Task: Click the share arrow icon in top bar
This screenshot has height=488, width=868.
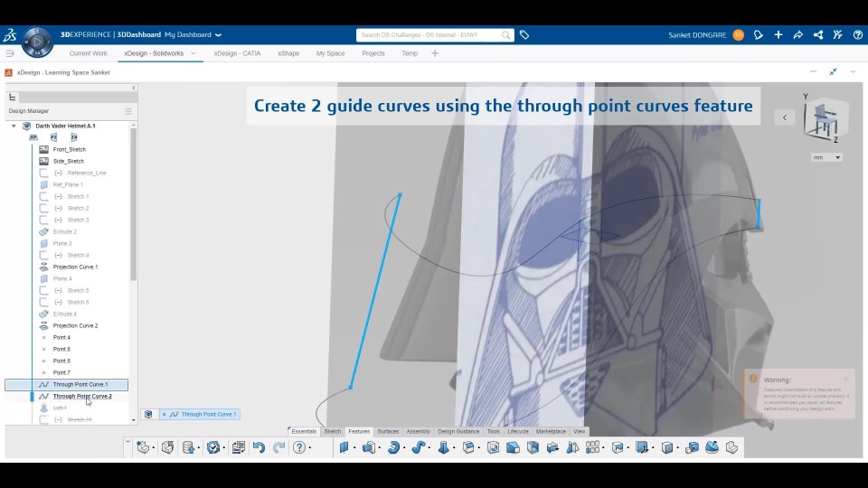Action: click(798, 35)
